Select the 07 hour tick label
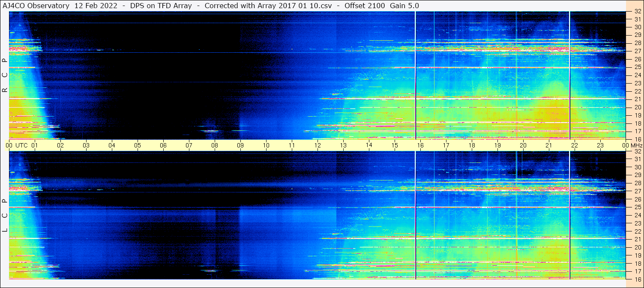644x288 pixels. tap(189, 145)
